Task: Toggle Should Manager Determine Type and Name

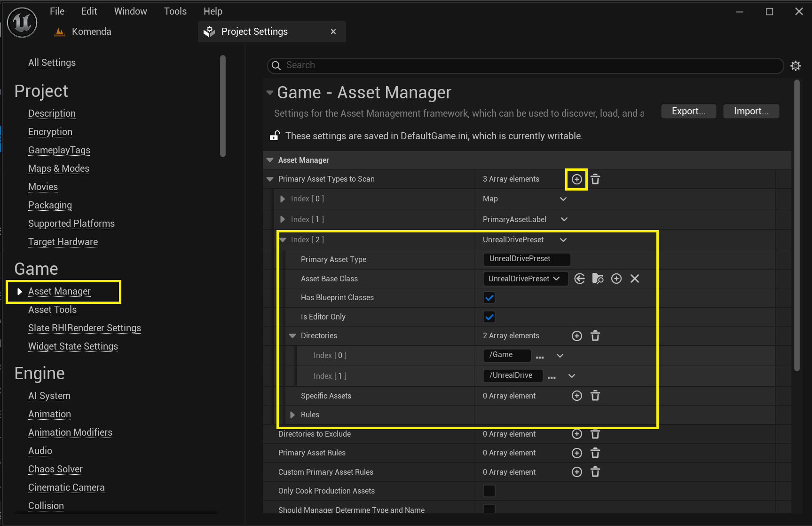Action: coord(489,509)
